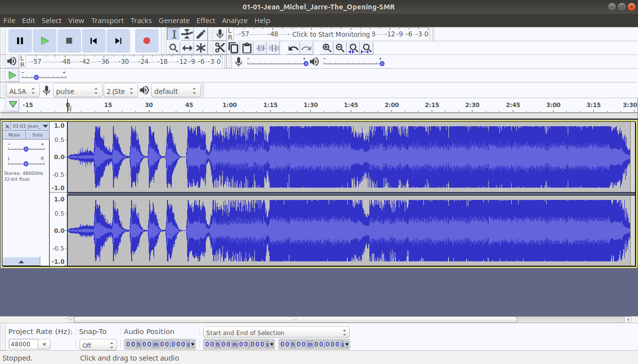The width and height of the screenshot is (638, 364).
Task: Click the Cut scissors icon
Action: 220,48
